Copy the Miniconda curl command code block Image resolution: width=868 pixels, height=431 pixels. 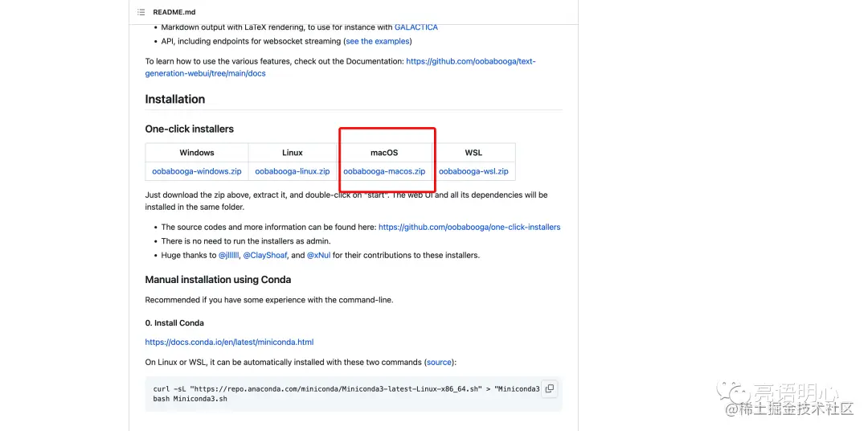point(549,388)
